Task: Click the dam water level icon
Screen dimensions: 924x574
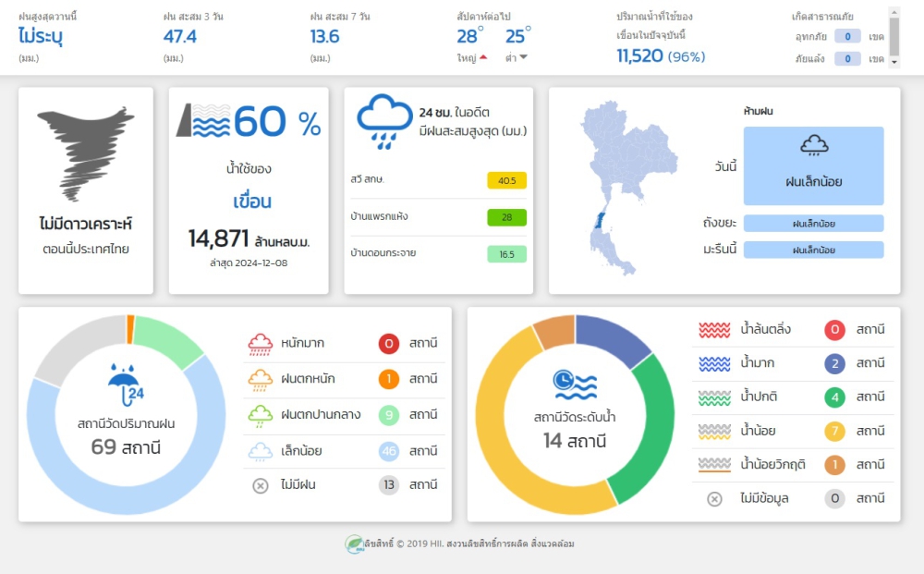Action: click(203, 121)
